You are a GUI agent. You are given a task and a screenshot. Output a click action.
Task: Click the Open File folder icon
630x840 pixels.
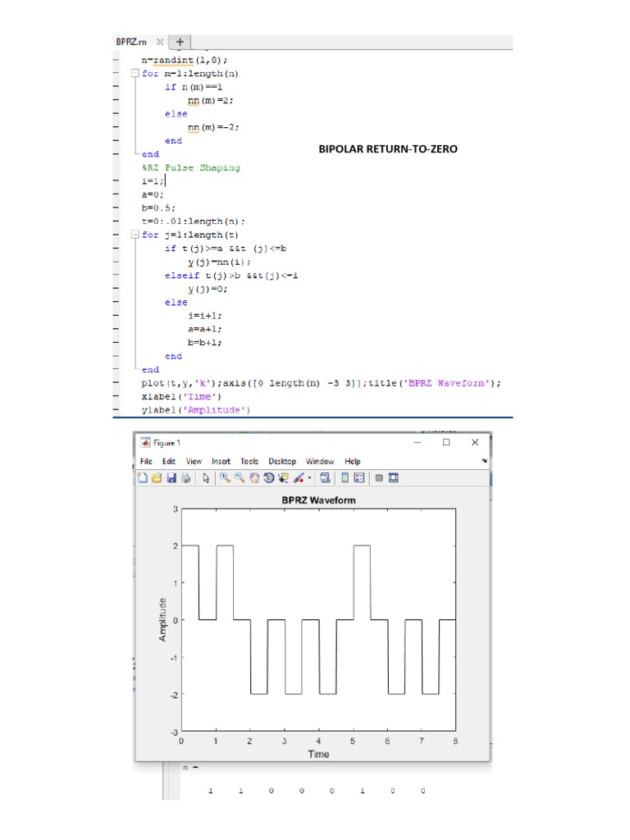click(157, 478)
